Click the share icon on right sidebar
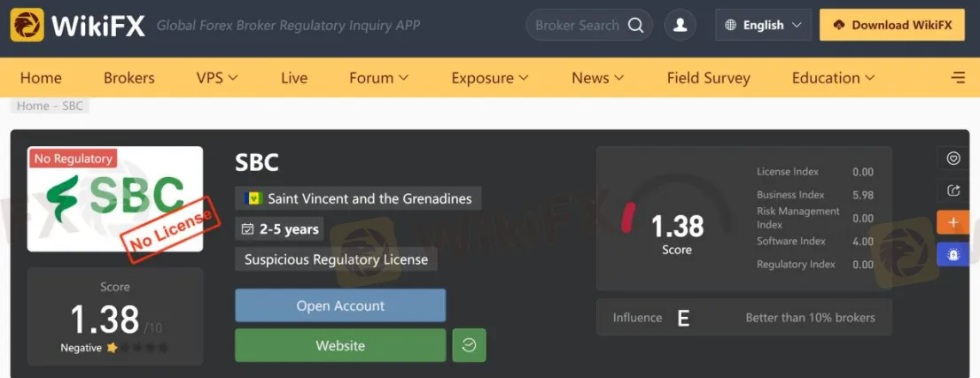This screenshot has width=980, height=378. (x=953, y=190)
